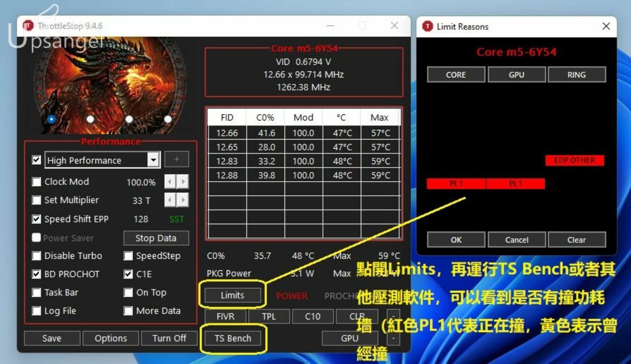This screenshot has width=631, height=364.
Task: Open FIVR voltage settings
Action: pos(225,316)
